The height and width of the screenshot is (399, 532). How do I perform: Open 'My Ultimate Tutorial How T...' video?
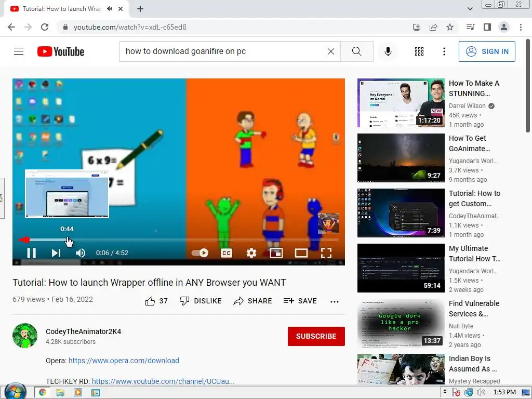tap(474, 254)
